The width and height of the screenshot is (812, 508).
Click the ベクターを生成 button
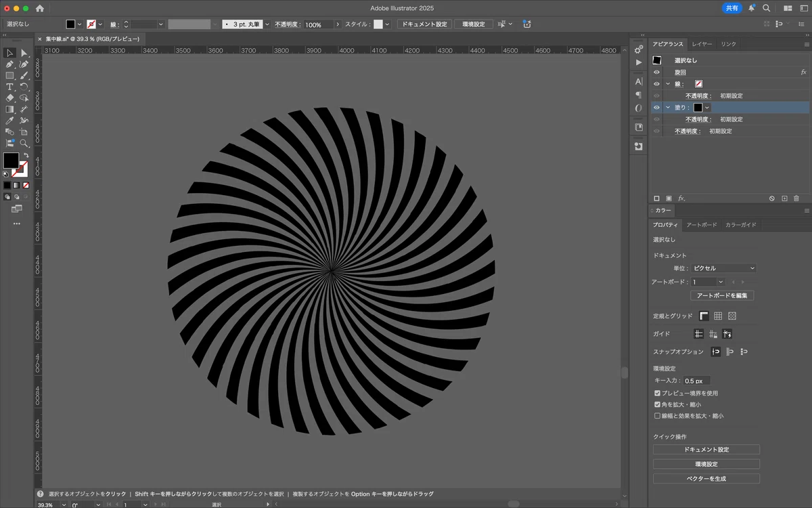[706, 478]
